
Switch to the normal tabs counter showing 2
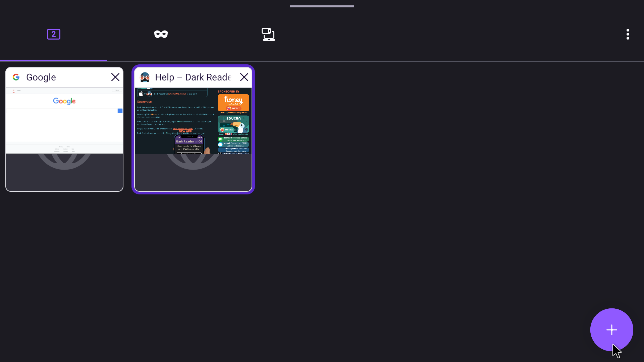pyautogui.click(x=54, y=34)
